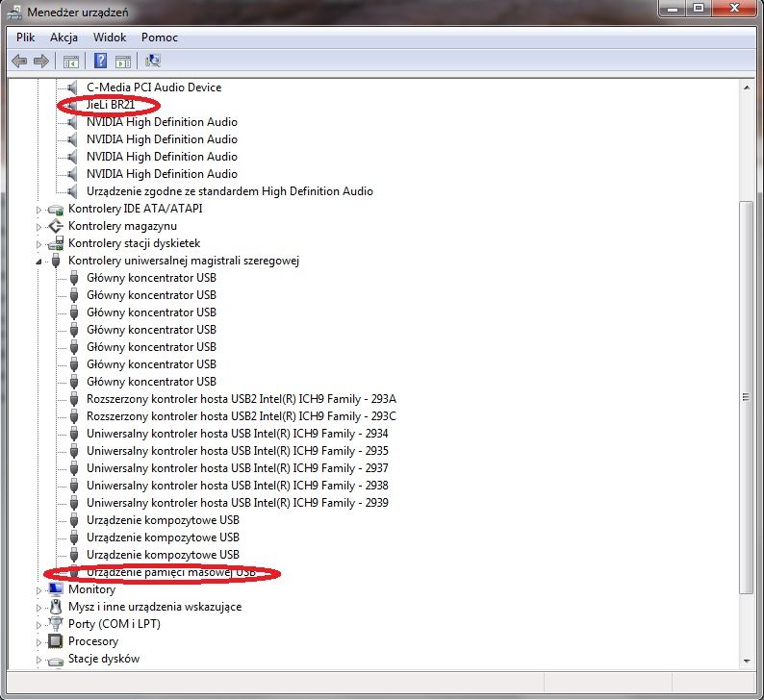Minimize the Menedżer urządzeń window
The width and height of the screenshot is (764, 700).
[673, 9]
